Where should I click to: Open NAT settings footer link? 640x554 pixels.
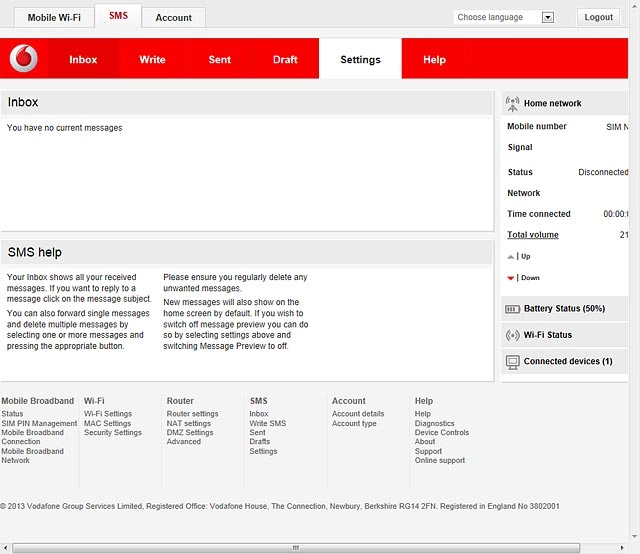(189, 423)
